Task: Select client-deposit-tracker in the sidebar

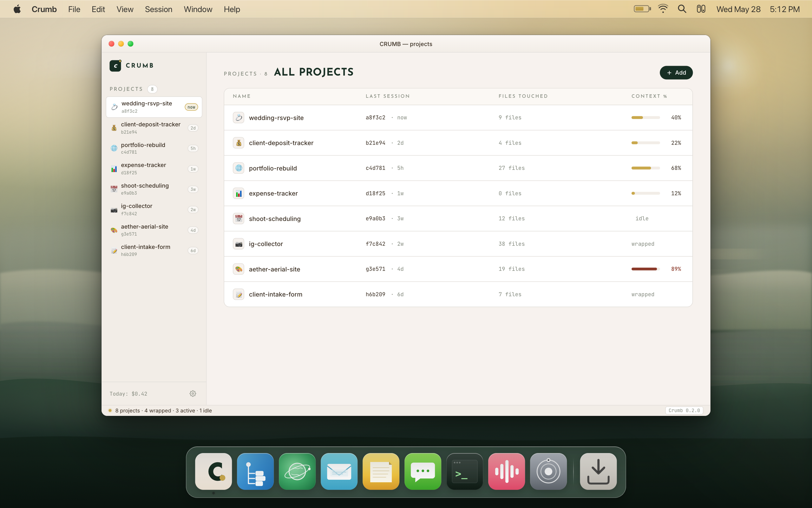Action: tap(154, 128)
